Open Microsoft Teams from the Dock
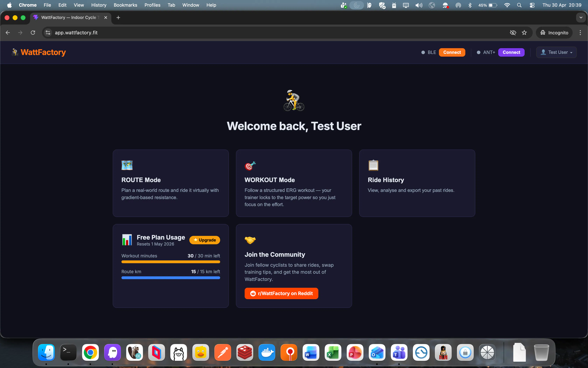 point(399,352)
